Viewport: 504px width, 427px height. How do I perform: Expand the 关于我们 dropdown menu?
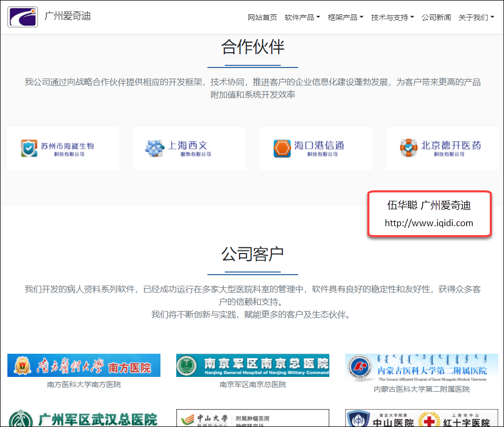pyautogui.click(x=477, y=17)
